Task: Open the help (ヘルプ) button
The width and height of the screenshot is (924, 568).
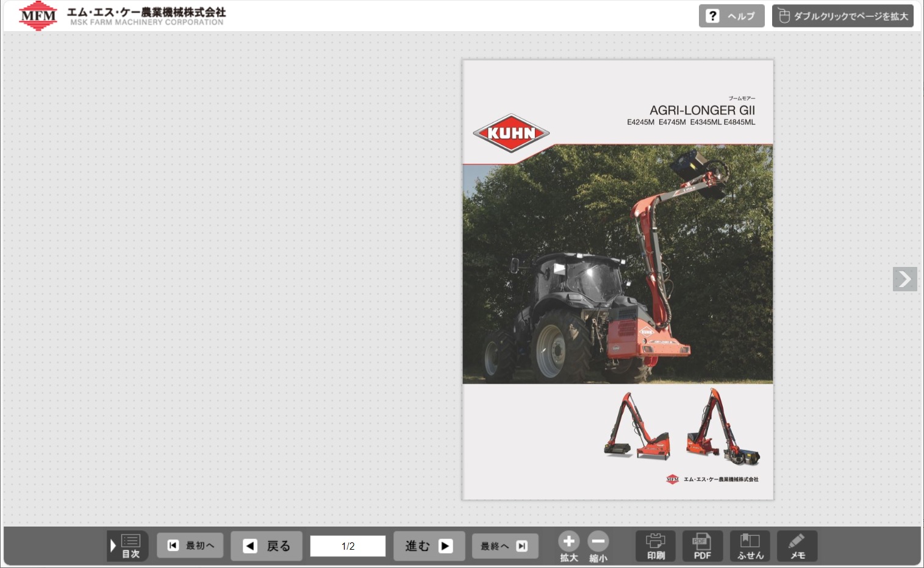Action: pyautogui.click(x=731, y=16)
